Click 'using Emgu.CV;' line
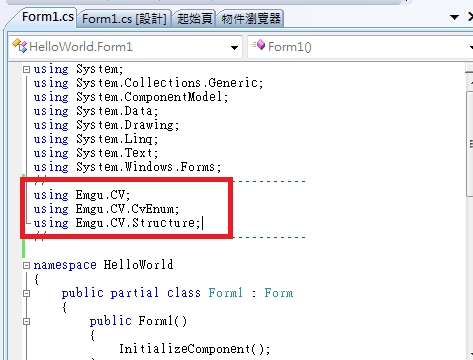 (82, 195)
